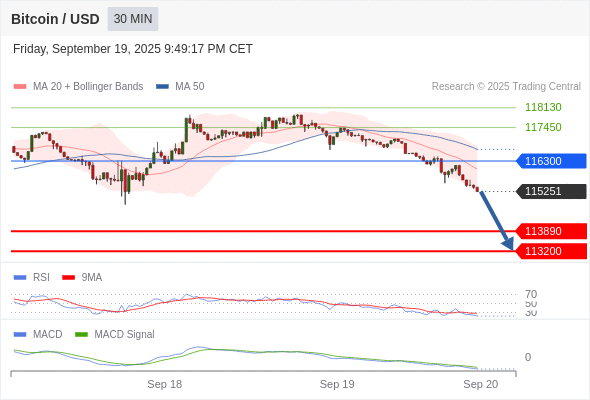This screenshot has width=590, height=400.
Task: Click the black 115251 current price tag
Action: pos(551,191)
